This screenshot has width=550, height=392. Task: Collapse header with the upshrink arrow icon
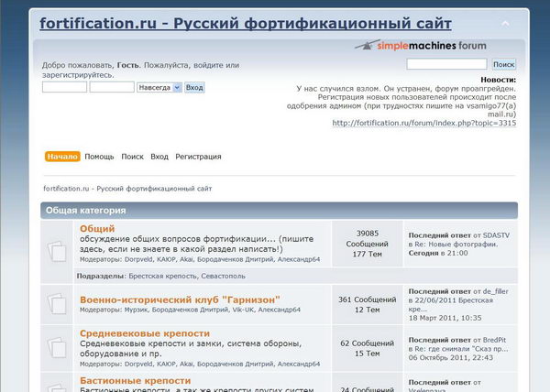[x=505, y=24]
